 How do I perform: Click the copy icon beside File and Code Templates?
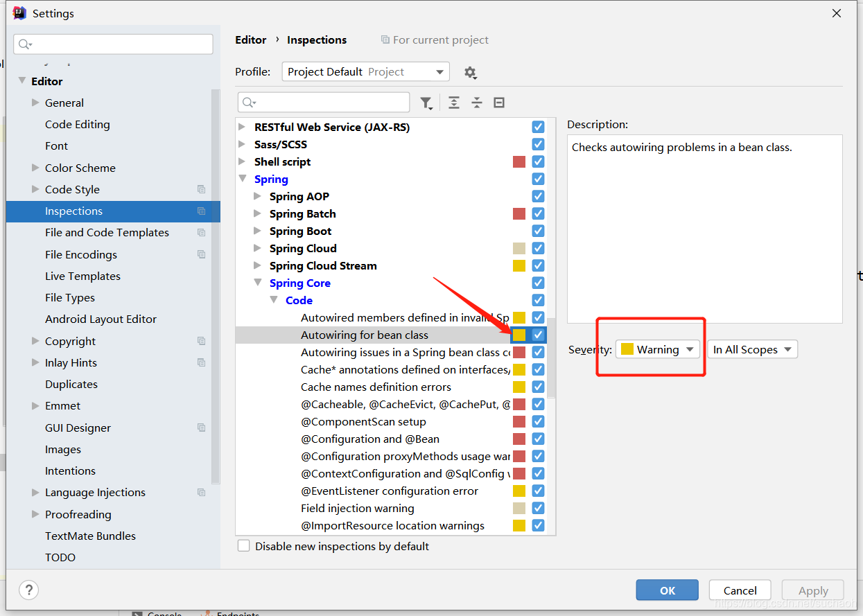pos(201,233)
